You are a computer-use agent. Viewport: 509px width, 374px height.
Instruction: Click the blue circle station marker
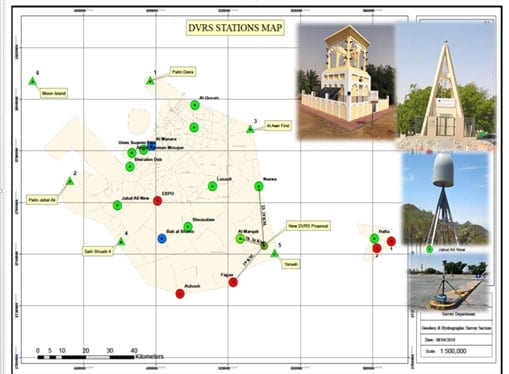click(162, 238)
